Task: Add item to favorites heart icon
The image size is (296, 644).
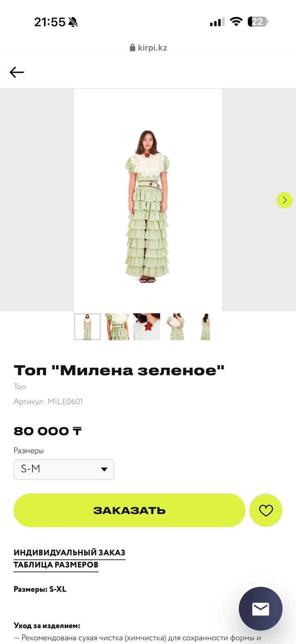Action: 266,510
